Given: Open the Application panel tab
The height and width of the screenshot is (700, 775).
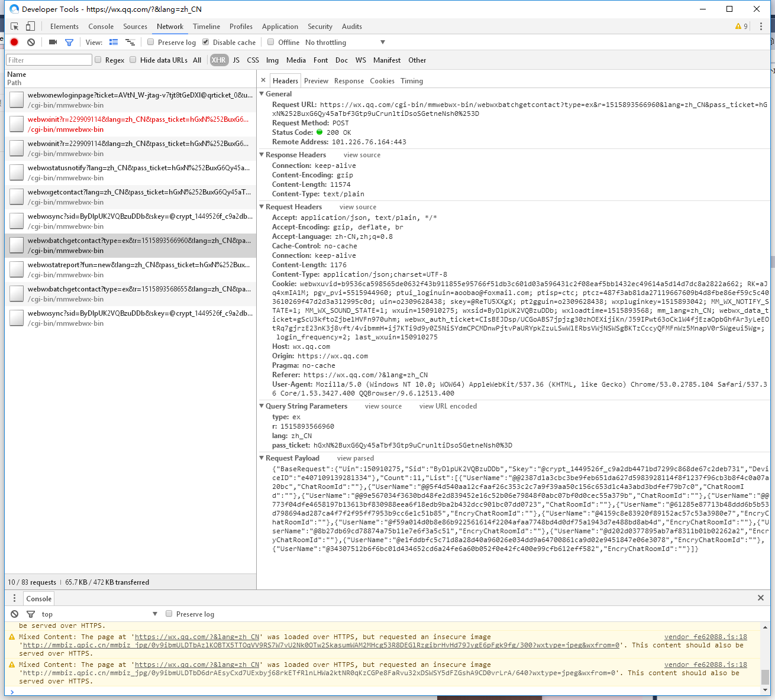Looking at the screenshot, I should [280, 27].
